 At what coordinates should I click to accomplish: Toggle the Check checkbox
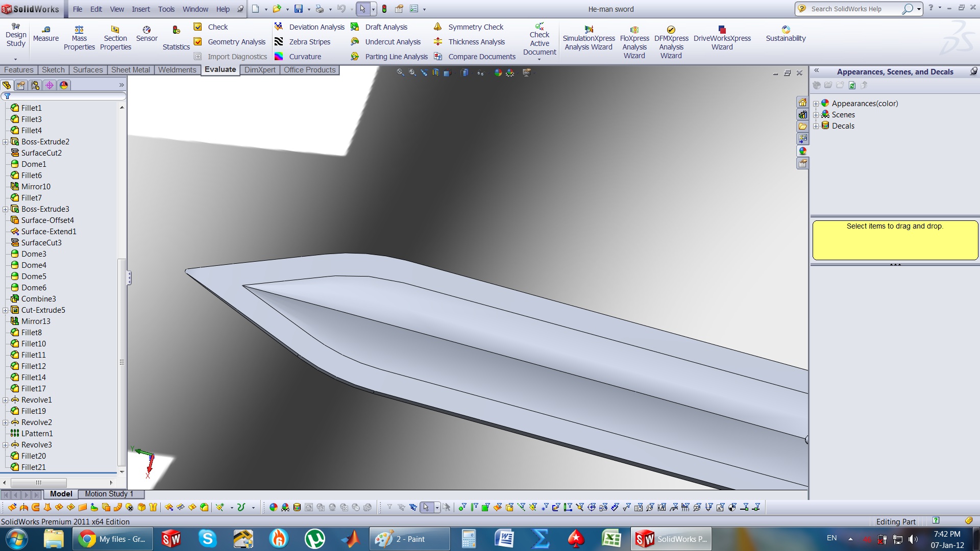[x=198, y=27]
